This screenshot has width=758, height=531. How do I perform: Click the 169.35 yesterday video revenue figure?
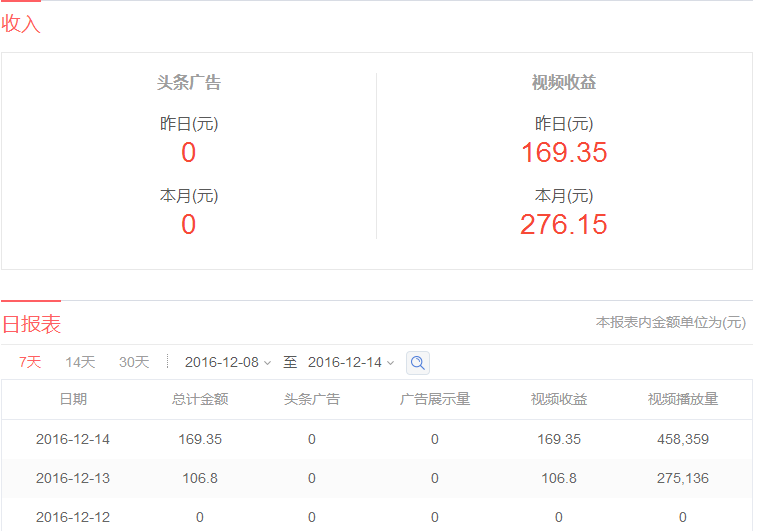564,152
